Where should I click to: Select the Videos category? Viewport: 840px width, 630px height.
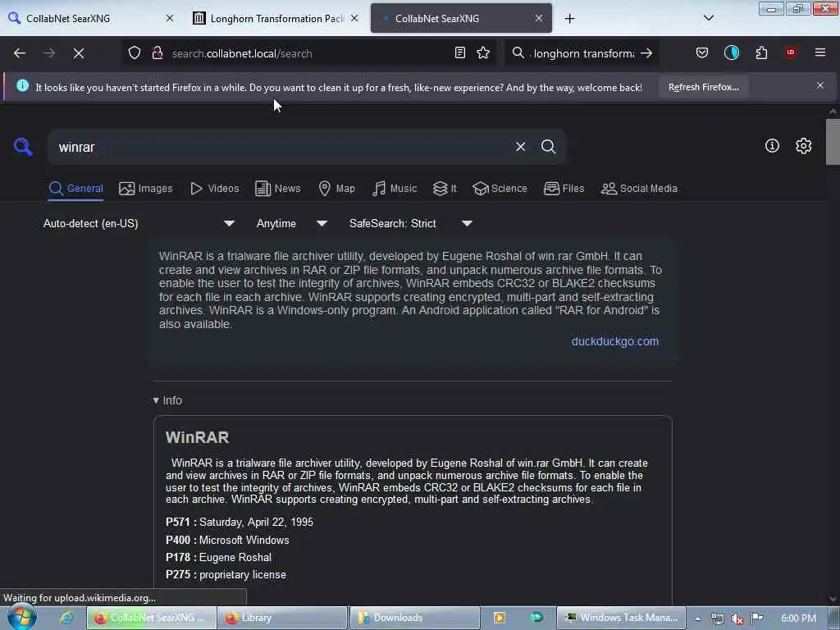pyautogui.click(x=215, y=189)
